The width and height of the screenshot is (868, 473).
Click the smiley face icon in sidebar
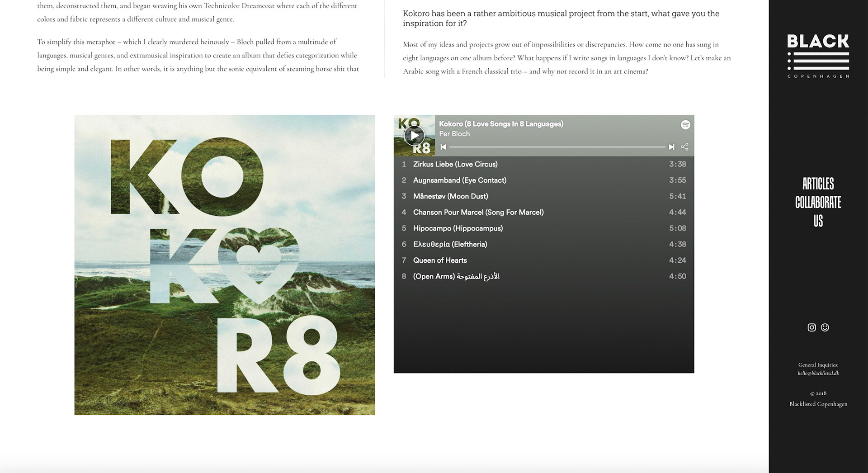coord(825,327)
